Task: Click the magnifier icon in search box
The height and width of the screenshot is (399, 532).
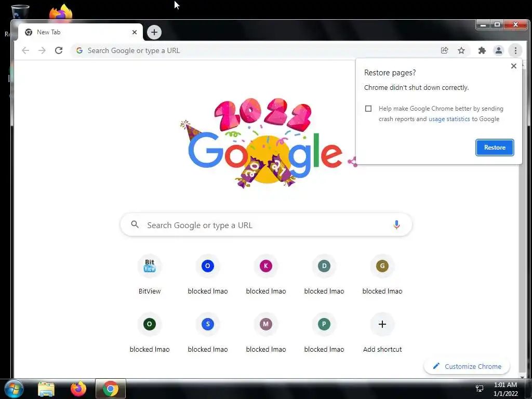Action: coord(135,224)
